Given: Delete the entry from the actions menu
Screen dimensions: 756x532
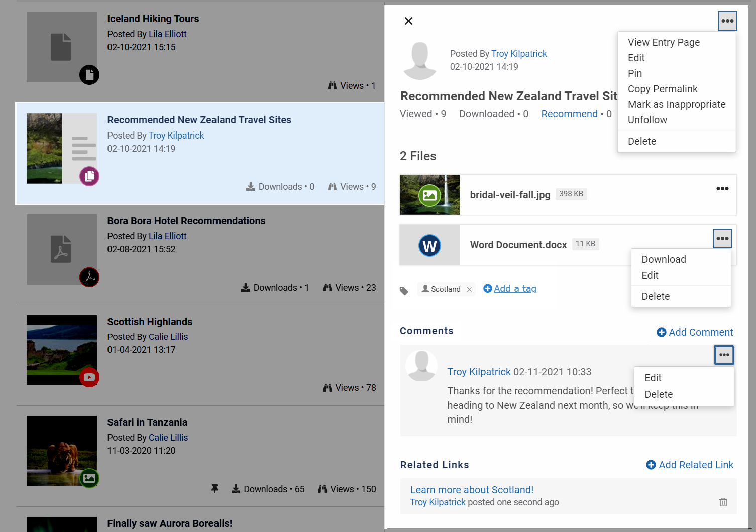Looking at the screenshot, I should click(642, 141).
